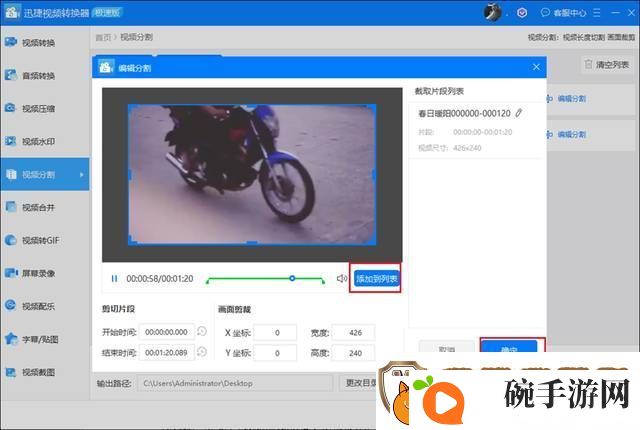The image size is (640, 430).
Task: Click the 屏幕录像 sidebar icon
Action: pyautogui.click(x=11, y=273)
